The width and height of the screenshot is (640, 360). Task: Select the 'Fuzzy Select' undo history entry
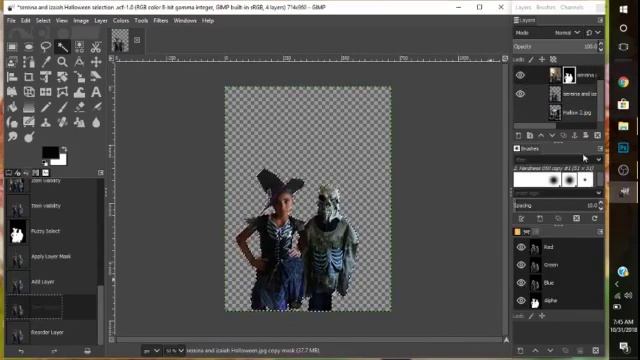pyautogui.click(x=51, y=231)
